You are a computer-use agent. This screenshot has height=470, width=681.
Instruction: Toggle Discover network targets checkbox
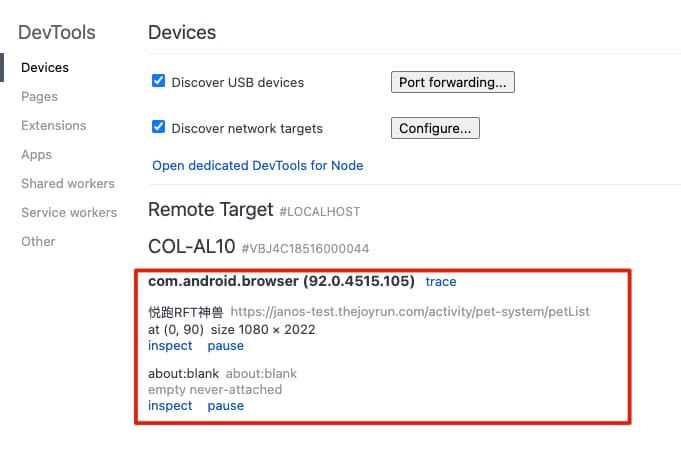pyautogui.click(x=158, y=127)
